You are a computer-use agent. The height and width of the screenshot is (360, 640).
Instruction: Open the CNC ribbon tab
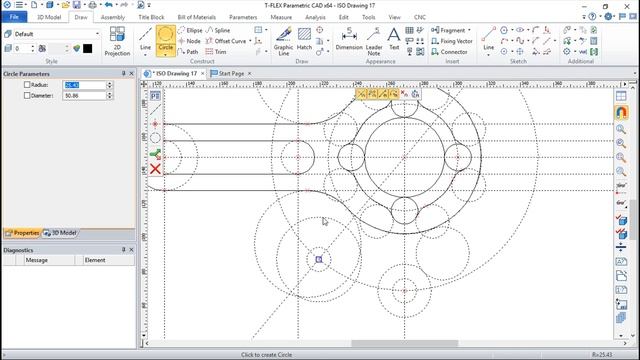tap(420, 17)
